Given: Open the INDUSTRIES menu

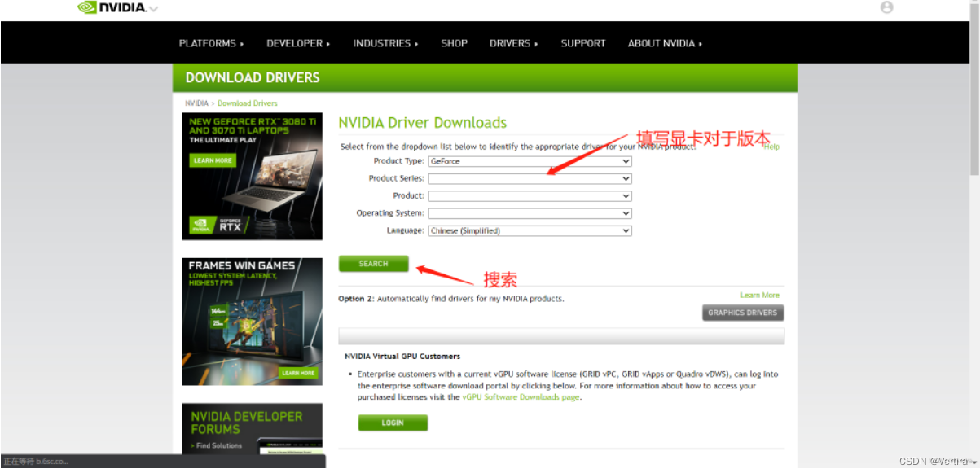Looking at the screenshot, I should pos(385,43).
